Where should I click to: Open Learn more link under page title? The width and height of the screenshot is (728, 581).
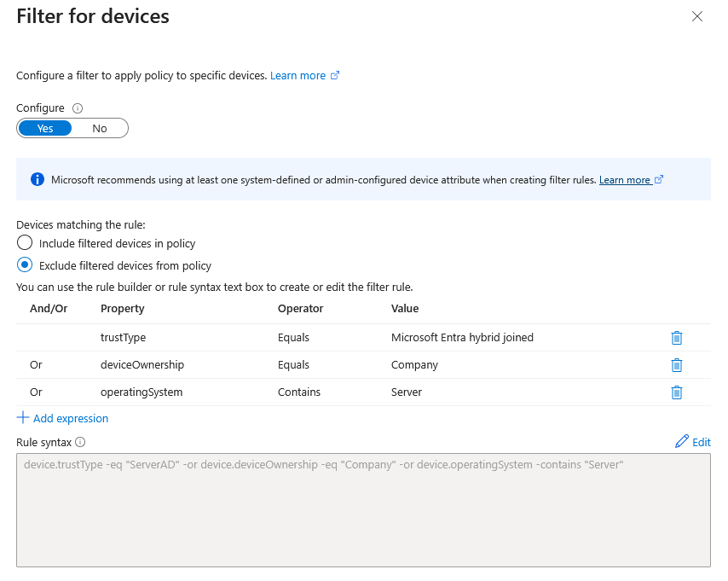(298, 75)
